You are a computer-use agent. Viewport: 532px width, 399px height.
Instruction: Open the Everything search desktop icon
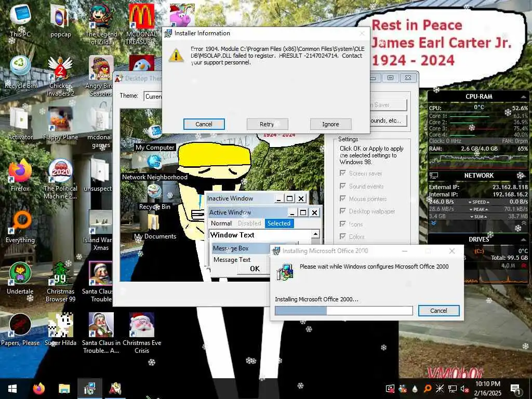(x=20, y=226)
